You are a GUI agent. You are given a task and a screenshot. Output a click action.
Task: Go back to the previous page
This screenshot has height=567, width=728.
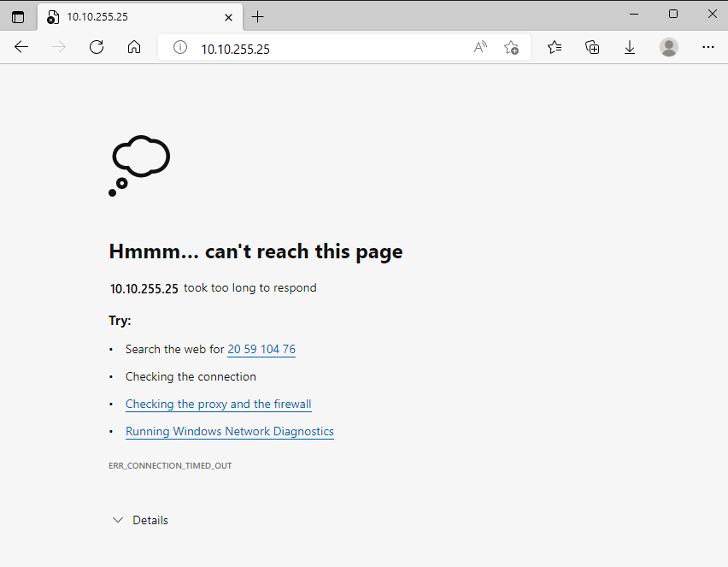coord(21,47)
